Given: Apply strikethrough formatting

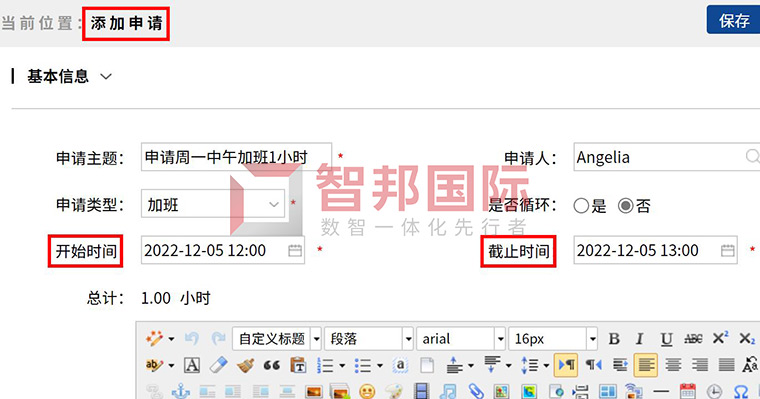Looking at the screenshot, I should pos(693,338).
